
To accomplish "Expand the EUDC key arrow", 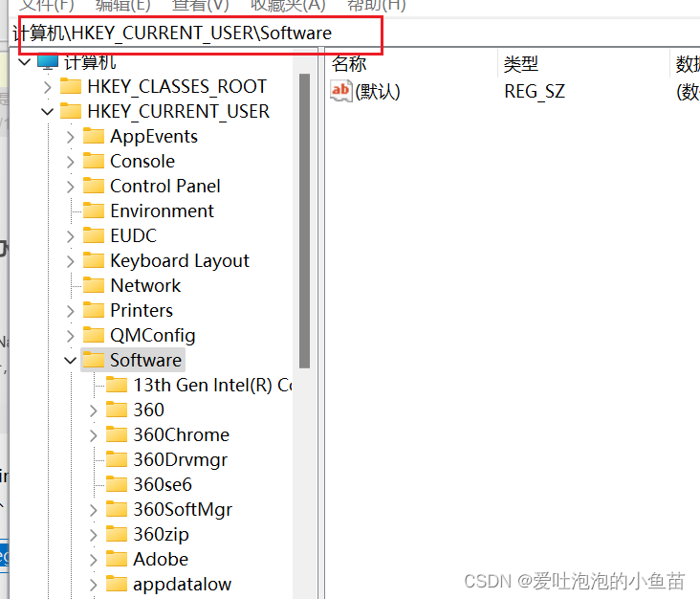I will [71, 235].
